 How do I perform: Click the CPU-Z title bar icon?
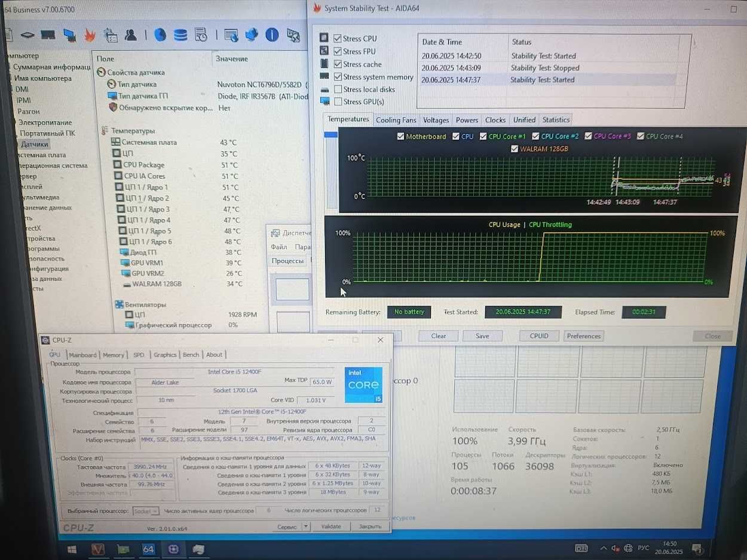(x=45, y=340)
